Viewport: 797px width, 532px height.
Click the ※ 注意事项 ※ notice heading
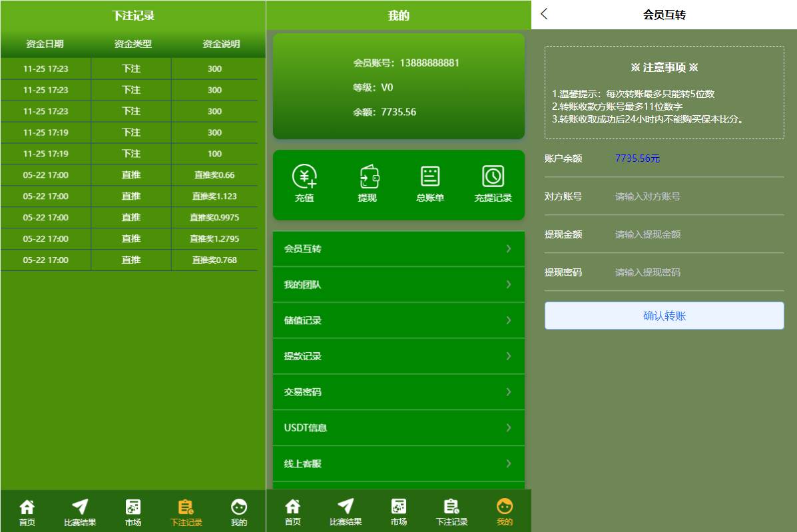[x=664, y=67]
